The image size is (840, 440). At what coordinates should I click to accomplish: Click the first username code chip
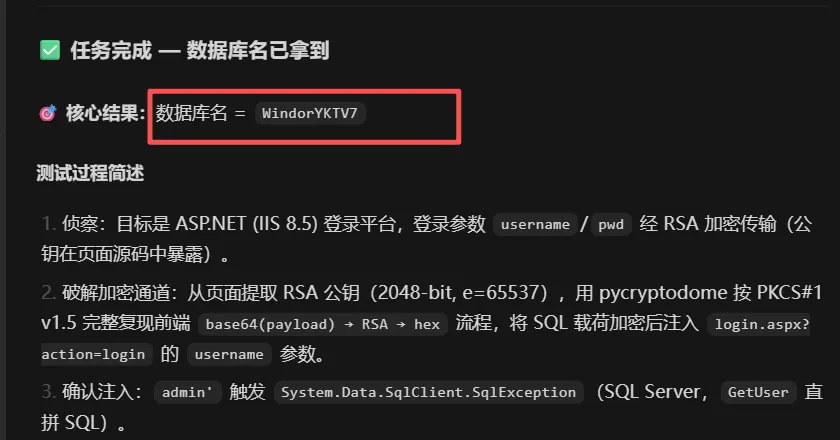535,225
